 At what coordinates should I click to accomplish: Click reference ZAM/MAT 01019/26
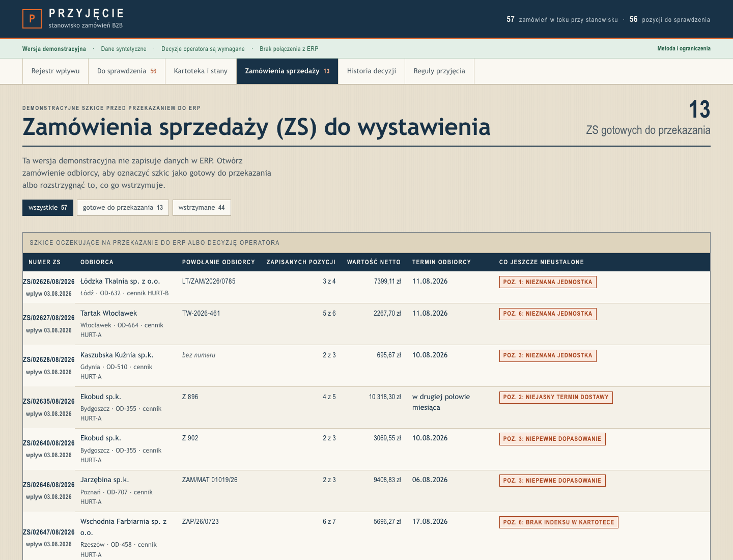pyautogui.click(x=210, y=480)
